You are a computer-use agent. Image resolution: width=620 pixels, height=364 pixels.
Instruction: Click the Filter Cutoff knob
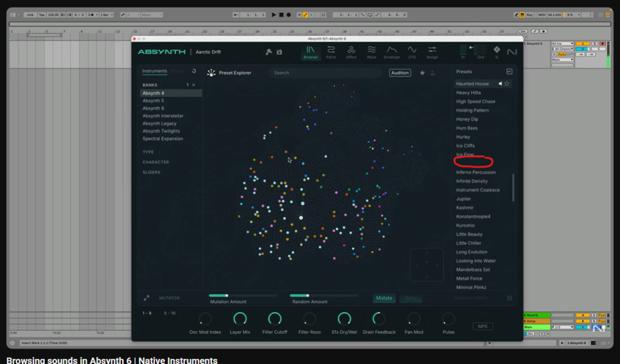(x=275, y=319)
